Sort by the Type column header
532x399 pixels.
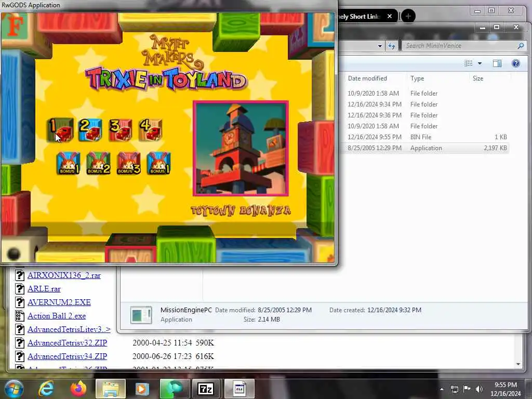417,78
